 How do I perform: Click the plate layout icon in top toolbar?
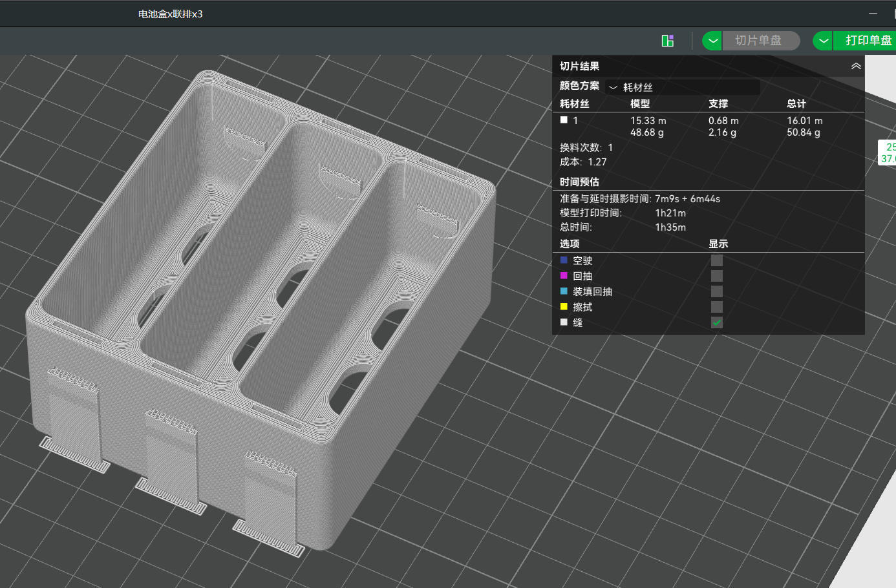tap(668, 41)
